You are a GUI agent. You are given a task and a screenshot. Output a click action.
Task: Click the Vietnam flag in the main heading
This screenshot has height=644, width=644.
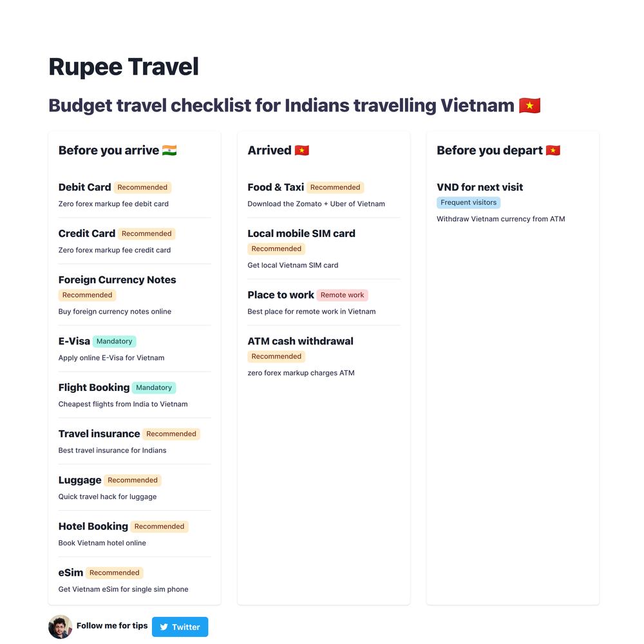(529, 106)
